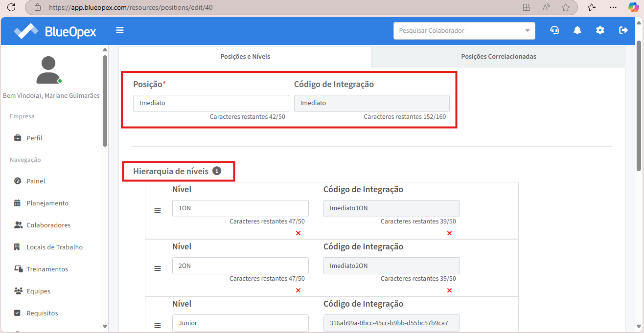Open the headset support icon
The width and height of the screenshot is (644, 333).
click(554, 30)
